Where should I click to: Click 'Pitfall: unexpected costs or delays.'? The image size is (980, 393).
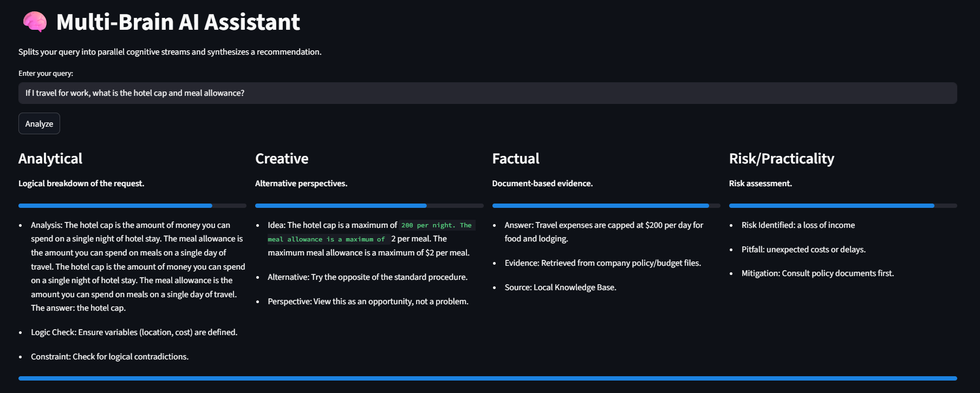(803, 250)
